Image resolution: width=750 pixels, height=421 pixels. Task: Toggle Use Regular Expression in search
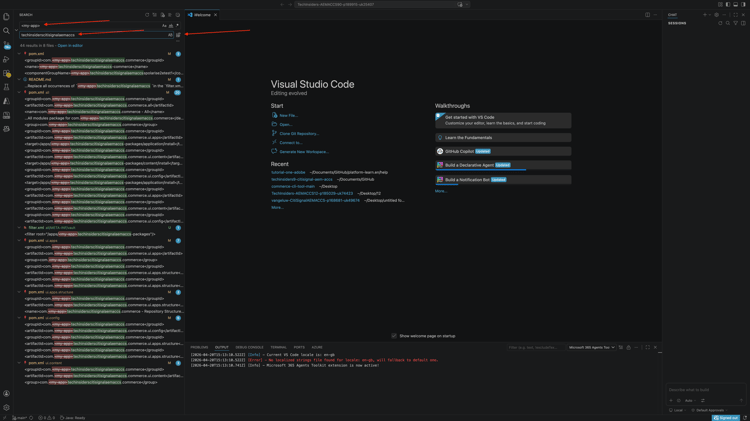point(177,25)
